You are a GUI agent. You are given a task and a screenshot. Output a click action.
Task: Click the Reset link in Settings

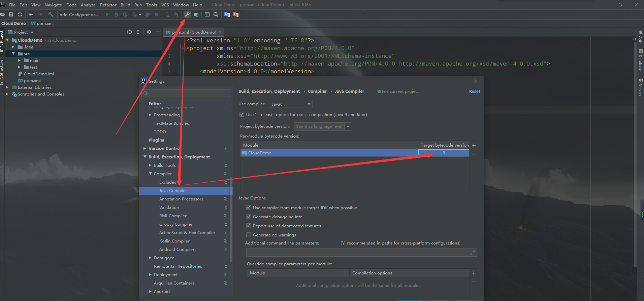point(475,91)
